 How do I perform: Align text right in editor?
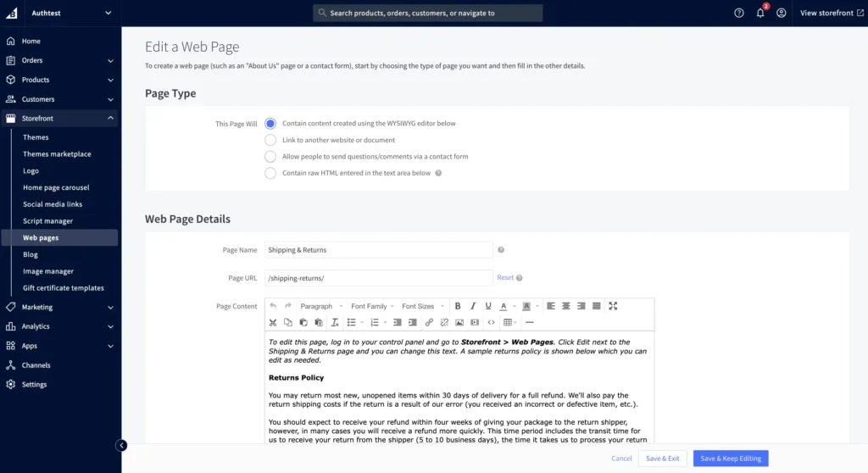pos(581,306)
